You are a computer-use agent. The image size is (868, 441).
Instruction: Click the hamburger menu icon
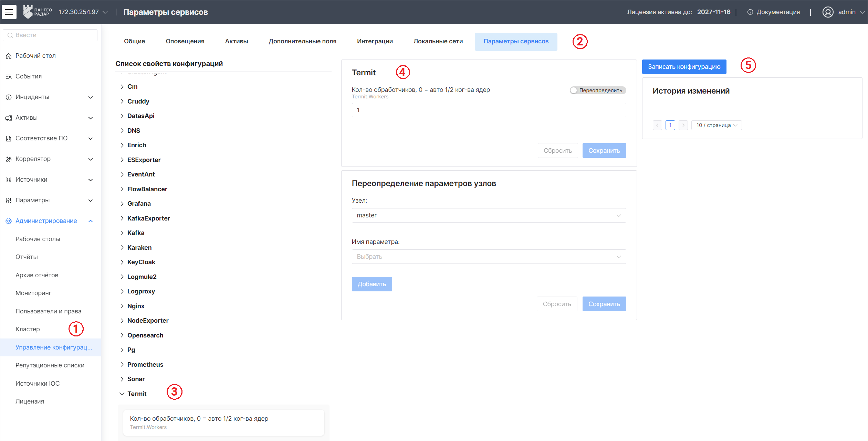coord(9,12)
